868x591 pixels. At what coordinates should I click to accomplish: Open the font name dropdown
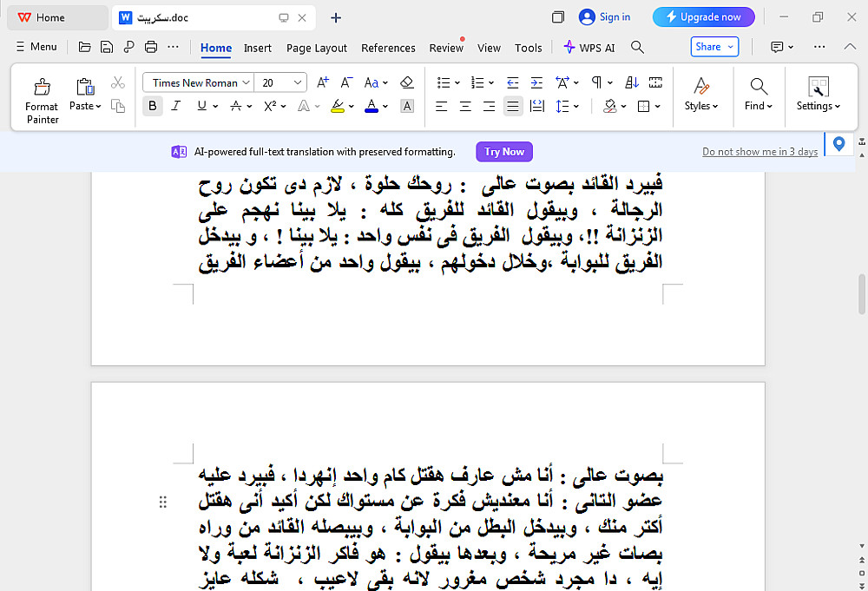[x=246, y=83]
